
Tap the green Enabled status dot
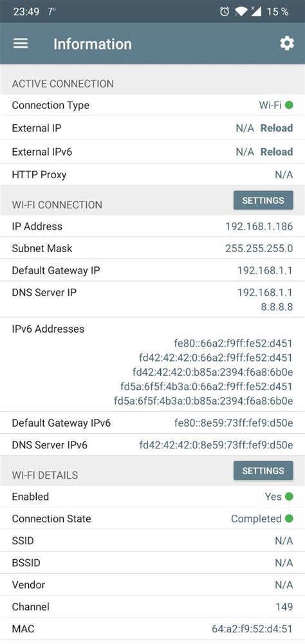289,497
